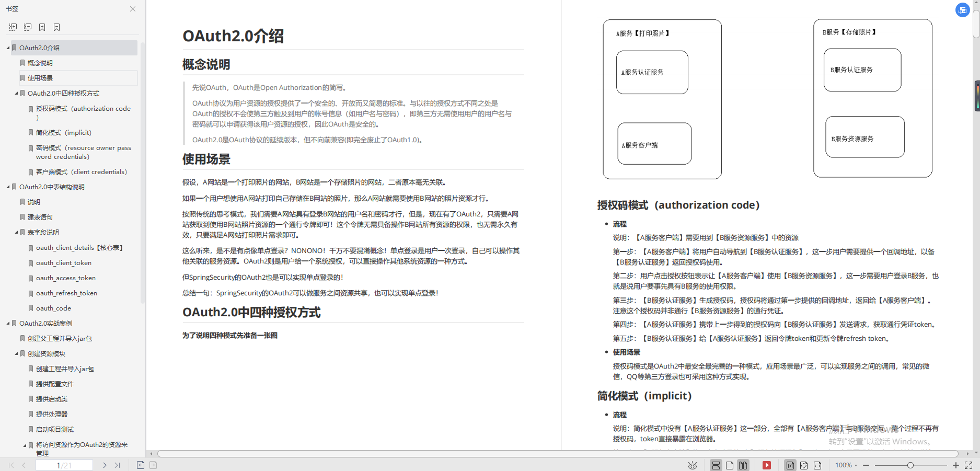Open the red play/presentation icon
Image resolution: width=980 pixels, height=471 pixels.
coord(767,465)
